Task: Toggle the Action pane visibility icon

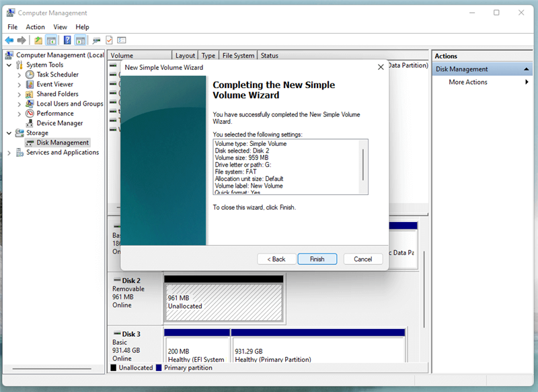Action: click(80, 39)
